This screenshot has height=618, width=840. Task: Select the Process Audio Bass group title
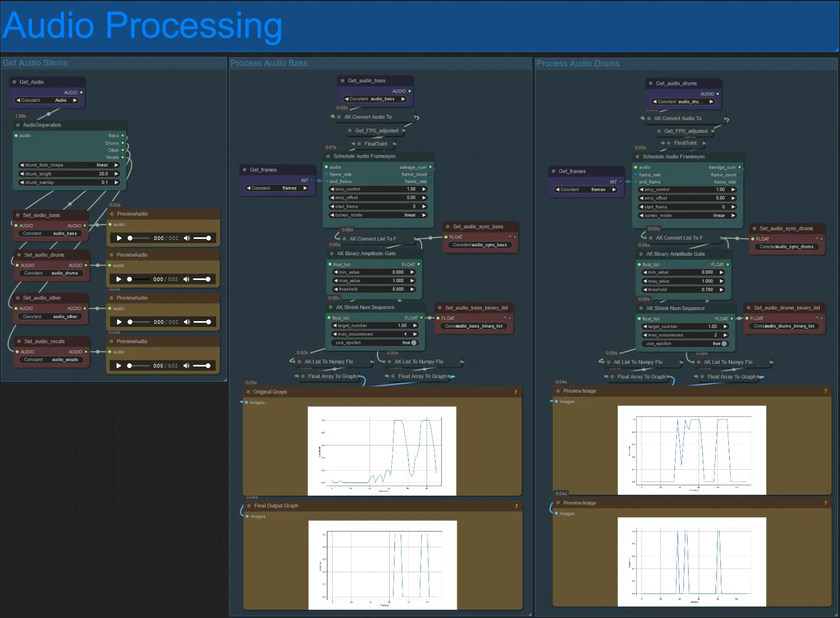(269, 63)
